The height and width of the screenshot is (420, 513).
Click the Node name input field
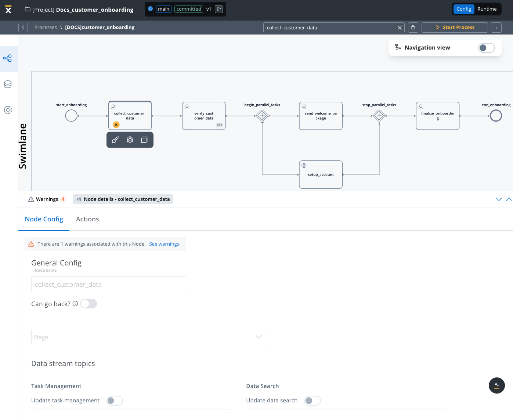pyautogui.click(x=109, y=285)
